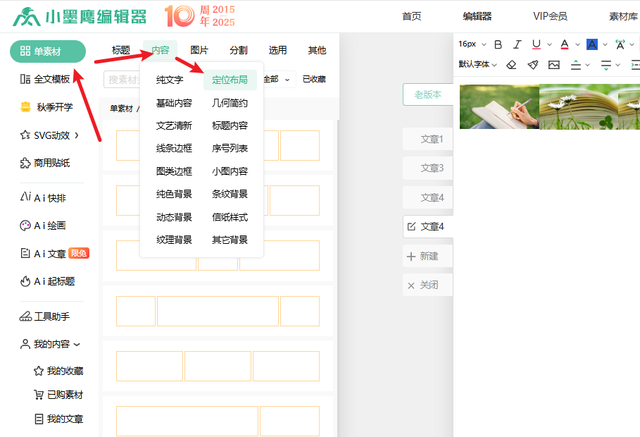Choose 线条边框 from the menu
This screenshot has width=640, height=437.
click(x=174, y=148)
